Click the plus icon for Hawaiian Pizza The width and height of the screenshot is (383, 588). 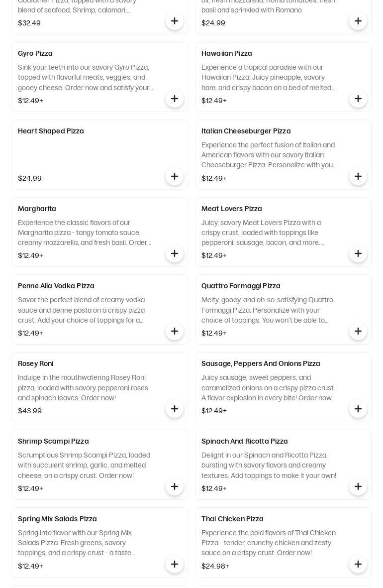tap(358, 99)
